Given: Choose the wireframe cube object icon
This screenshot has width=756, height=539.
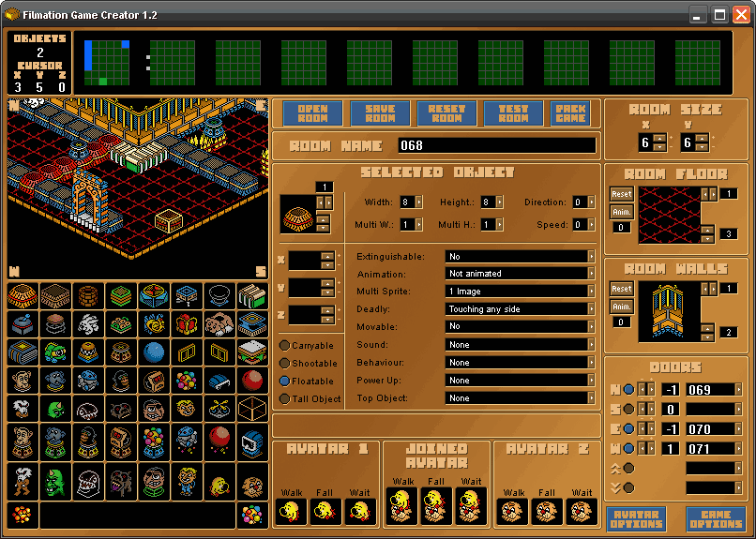Looking at the screenshot, I should pos(252,409).
